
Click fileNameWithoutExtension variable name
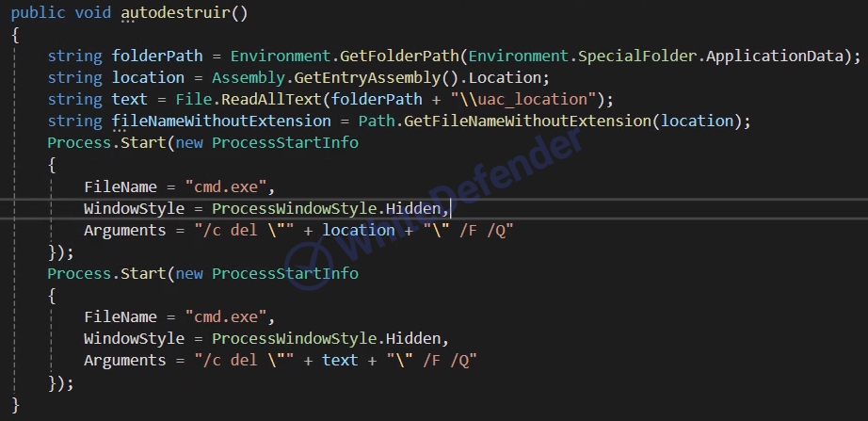pyautogui.click(x=221, y=121)
